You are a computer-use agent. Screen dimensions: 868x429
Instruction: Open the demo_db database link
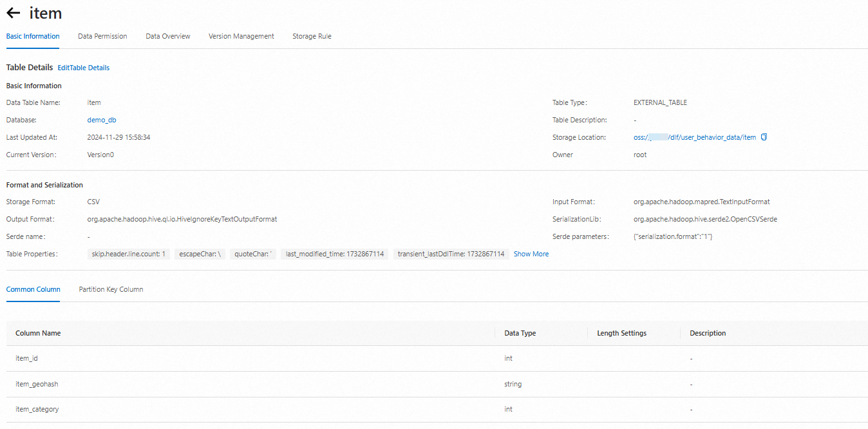click(102, 120)
